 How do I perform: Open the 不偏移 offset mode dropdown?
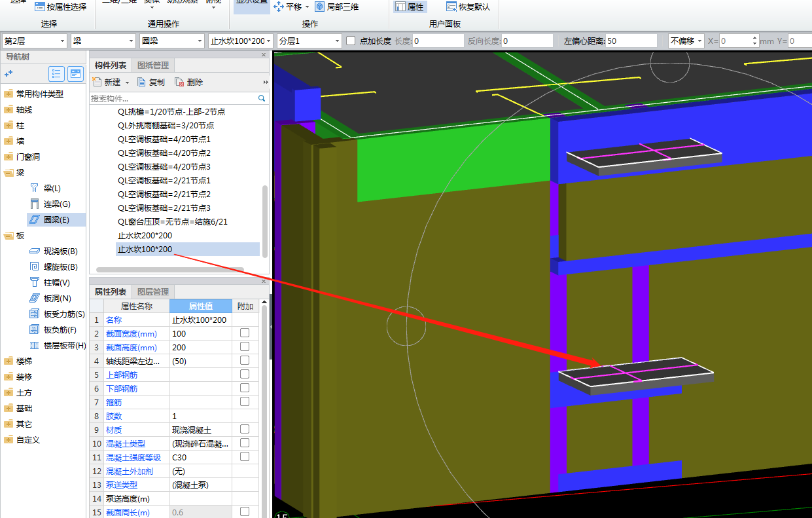[686, 41]
